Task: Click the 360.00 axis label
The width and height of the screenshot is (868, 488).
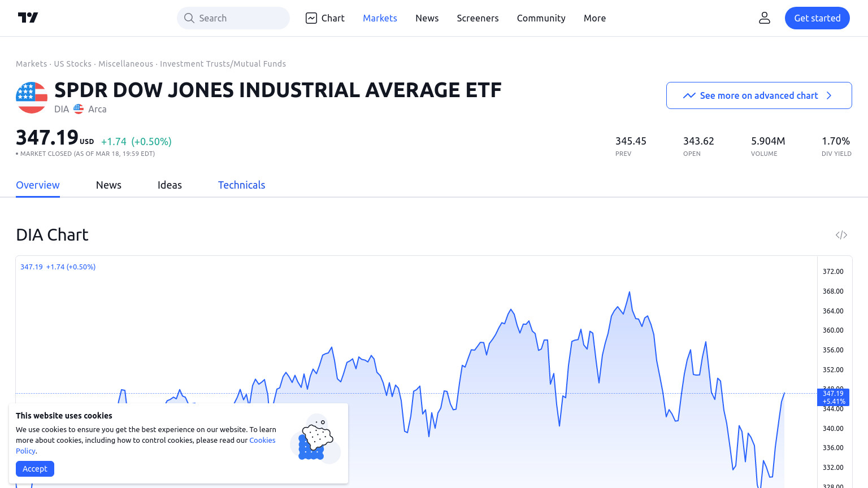Action: 833,330
